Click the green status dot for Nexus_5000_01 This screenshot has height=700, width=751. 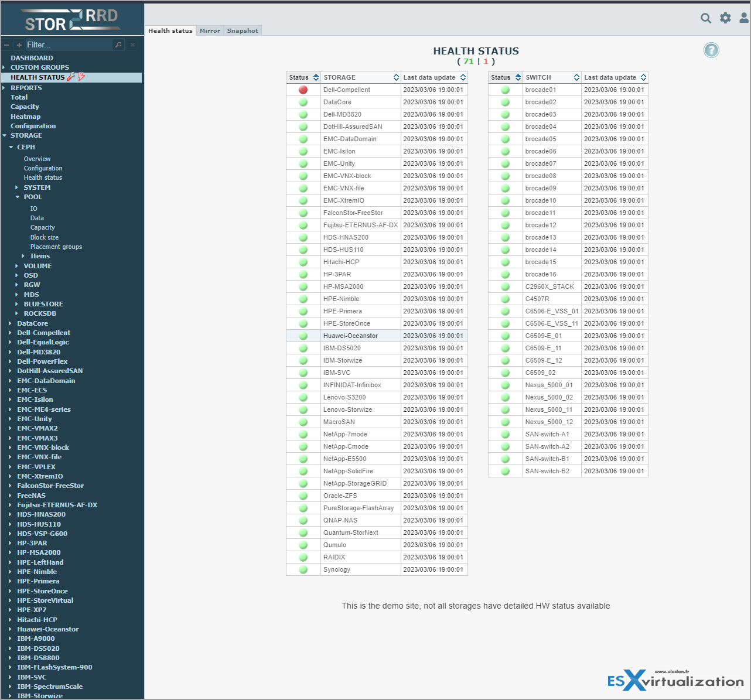tap(505, 385)
